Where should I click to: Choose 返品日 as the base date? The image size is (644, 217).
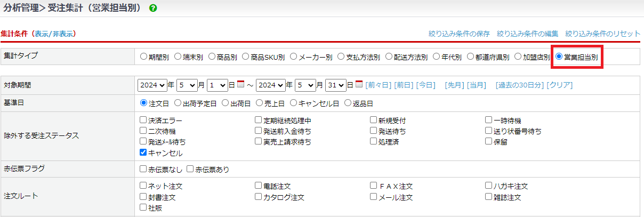348,103
